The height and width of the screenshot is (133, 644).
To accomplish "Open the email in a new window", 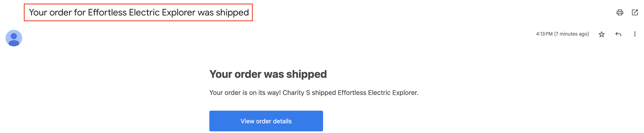I will click(x=635, y=12).
